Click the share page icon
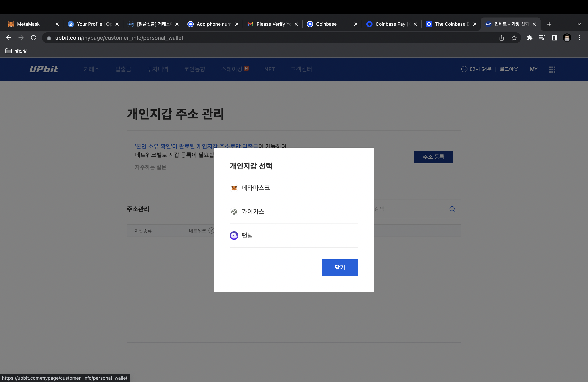Viewport: 588px width, 382px height. coord(501,38)
